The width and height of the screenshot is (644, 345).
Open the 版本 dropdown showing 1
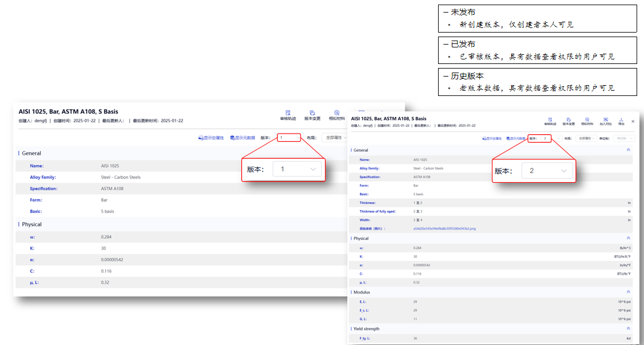point(289,138)
